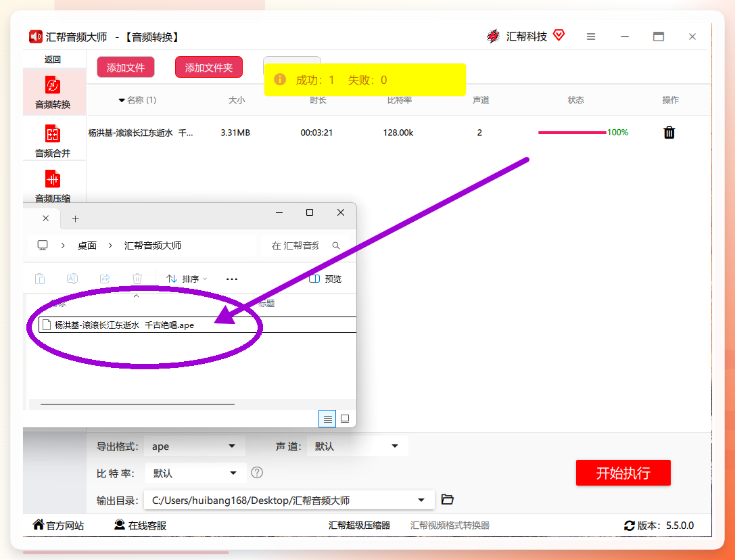
Task: Click the Paste icon in Explorer toolbar
Action: coord(40,279)
